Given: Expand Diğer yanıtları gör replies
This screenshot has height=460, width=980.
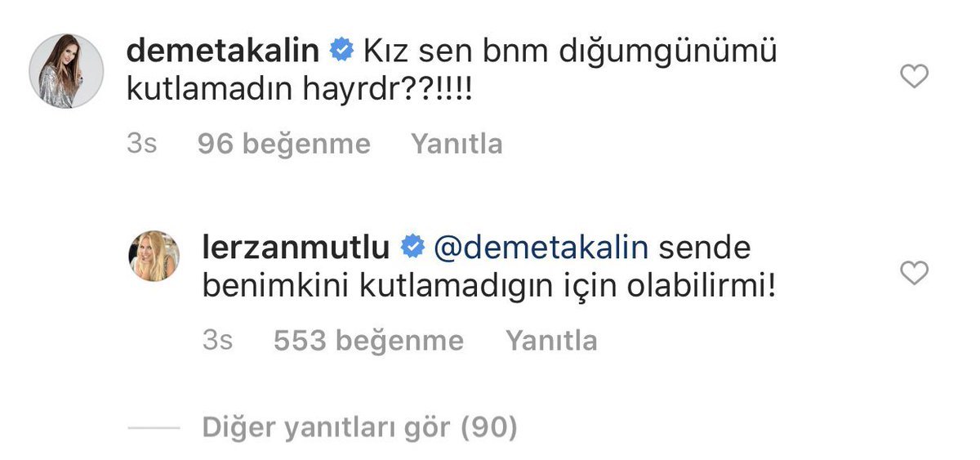Looking at the screenshot, I should 359,427.
